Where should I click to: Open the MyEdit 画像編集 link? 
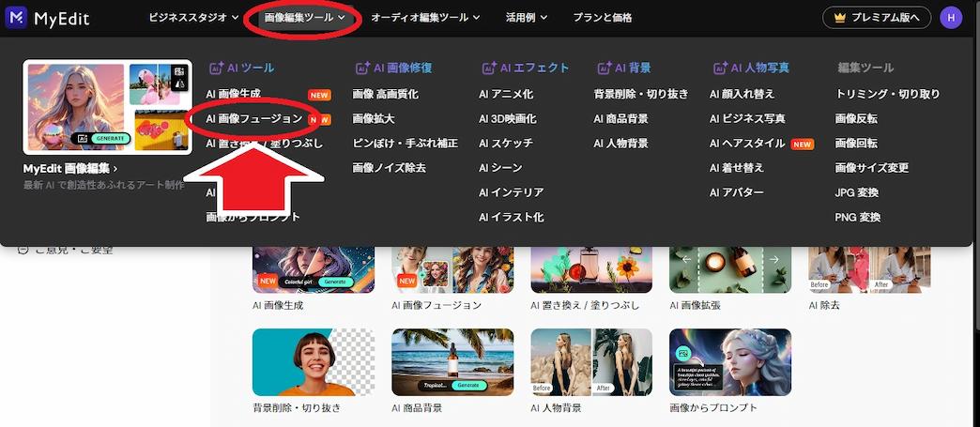coord(70,168)
